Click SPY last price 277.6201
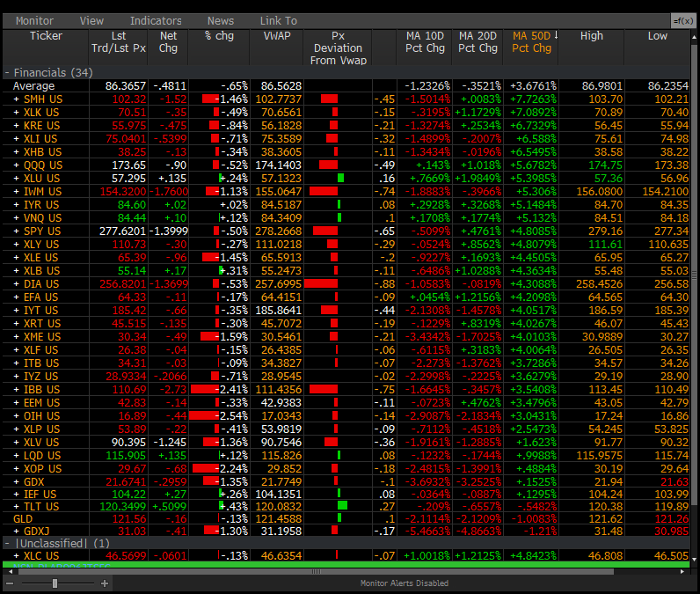 coord(122,231)
